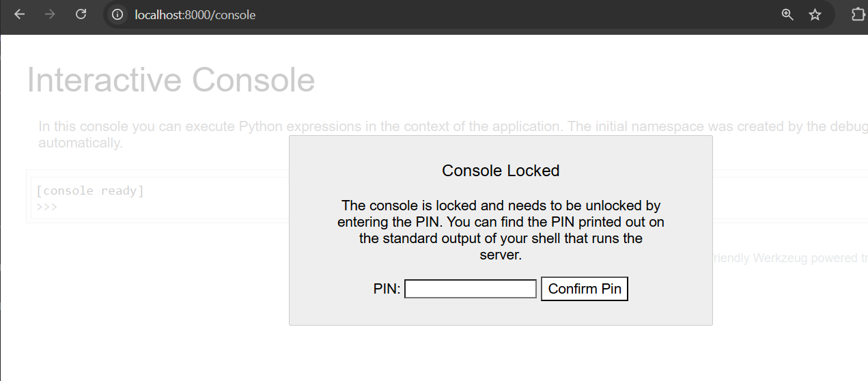Click the >>> console prompt
Screen dimensions: 868x381
tap(46, 206)
